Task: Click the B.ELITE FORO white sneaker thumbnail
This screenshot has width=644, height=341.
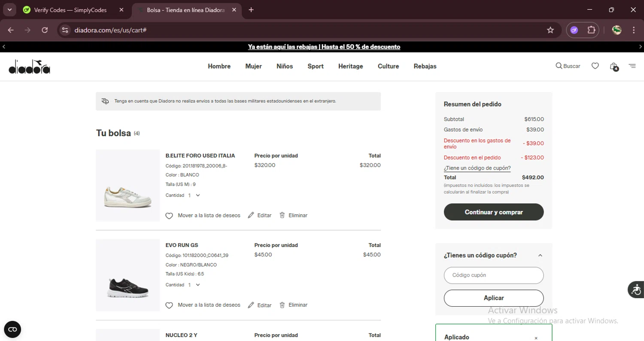Action: (x=128, y=186)
